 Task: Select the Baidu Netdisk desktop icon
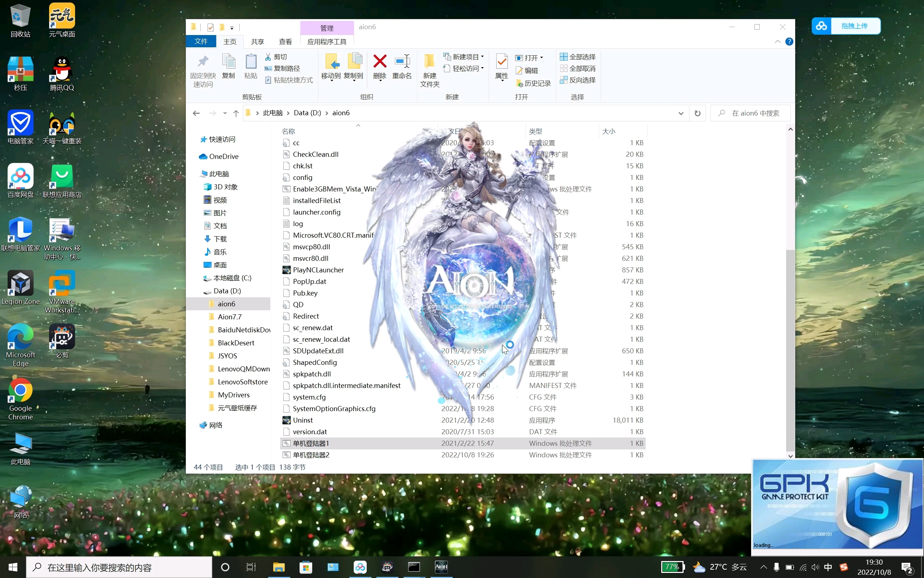20,181
